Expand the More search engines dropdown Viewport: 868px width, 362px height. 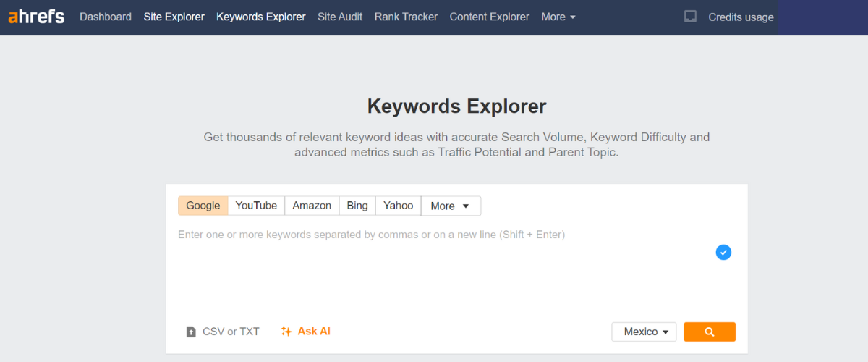[451, 206]
